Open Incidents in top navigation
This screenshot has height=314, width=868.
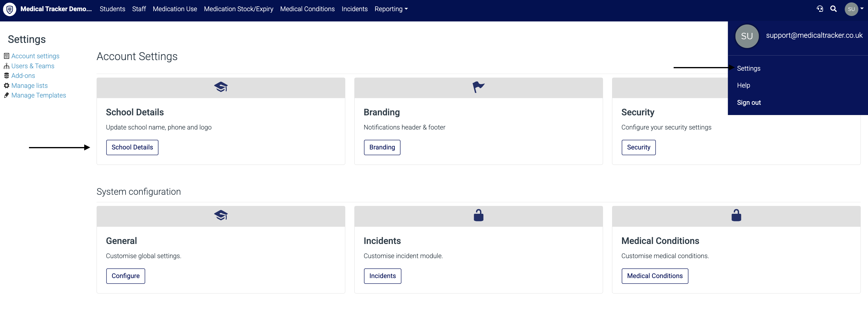pos(354,9)
